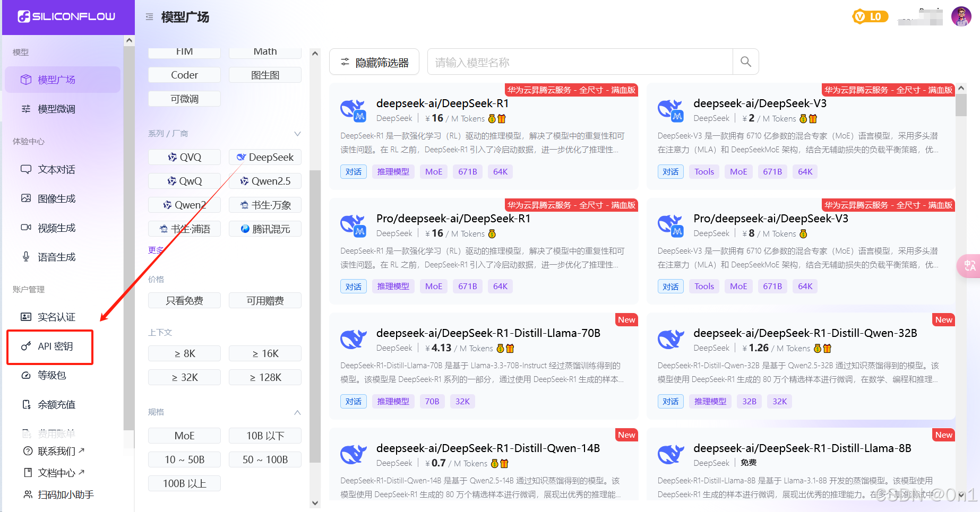Click the DeepSeek-V3 whale logo

pyautogui.click(x=670, y=110)
